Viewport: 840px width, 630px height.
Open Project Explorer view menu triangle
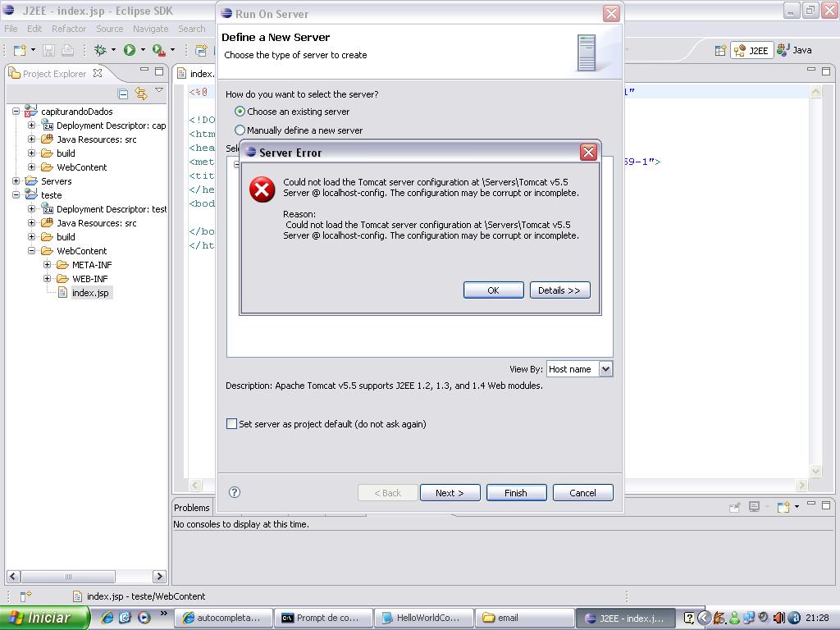click(159, 90)
